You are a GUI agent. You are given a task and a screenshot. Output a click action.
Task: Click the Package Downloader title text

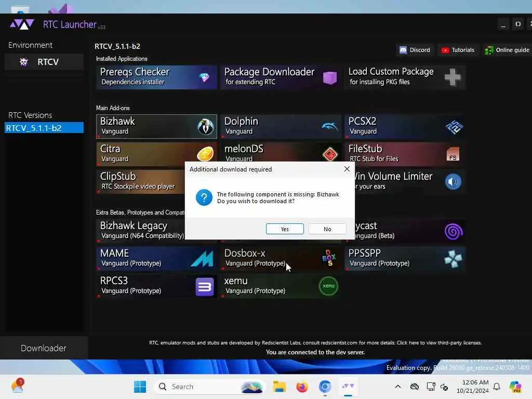[x=270, y=72]
